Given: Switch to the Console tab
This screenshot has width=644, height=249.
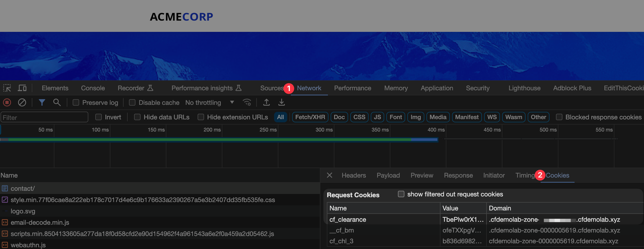Looking at the screenshot, I should (x=93, y=88).
